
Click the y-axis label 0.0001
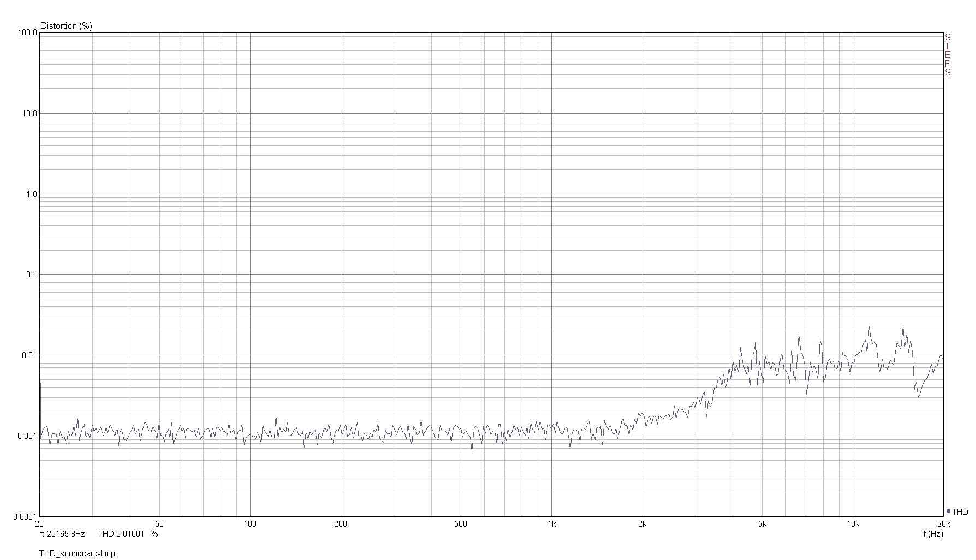pos(25,516)
